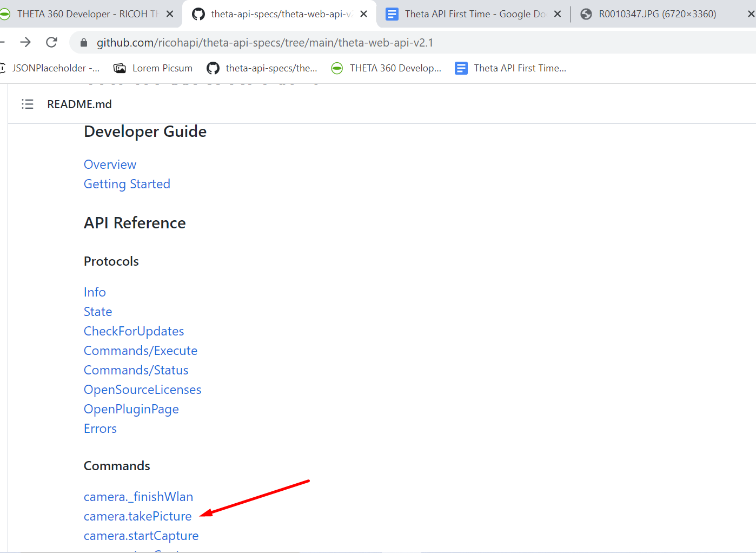Click the GitHub icon of the theta-api-specs bookmark
This screenshot has width=756, height=553.
pyautogui.click(x=213, y=68)
